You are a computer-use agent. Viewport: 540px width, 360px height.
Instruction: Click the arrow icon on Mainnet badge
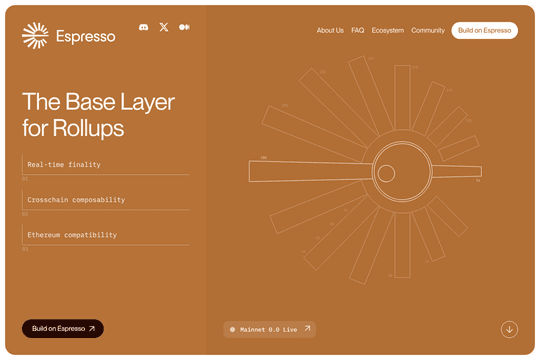(x=307, y=329)
